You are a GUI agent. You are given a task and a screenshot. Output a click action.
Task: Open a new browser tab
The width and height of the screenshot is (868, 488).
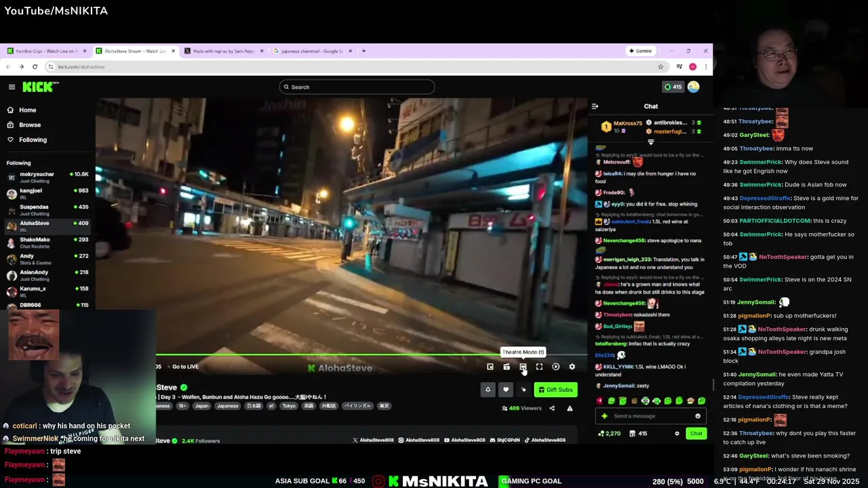pos(363,51)
